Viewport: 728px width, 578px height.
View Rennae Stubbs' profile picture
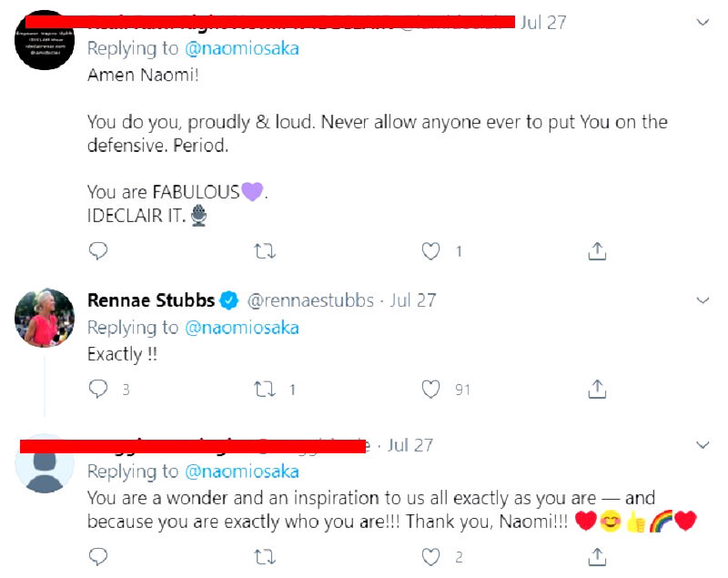(x=45, y=319)
